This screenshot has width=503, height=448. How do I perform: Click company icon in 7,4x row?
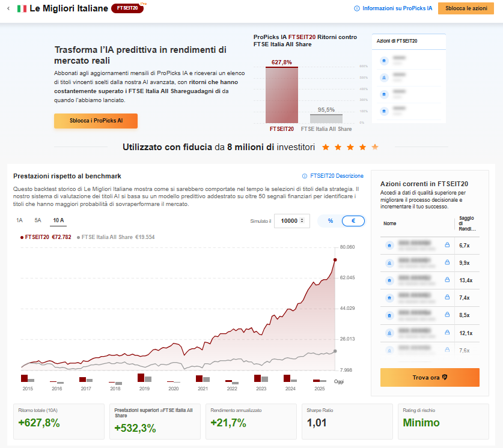[x=389, y=298]
